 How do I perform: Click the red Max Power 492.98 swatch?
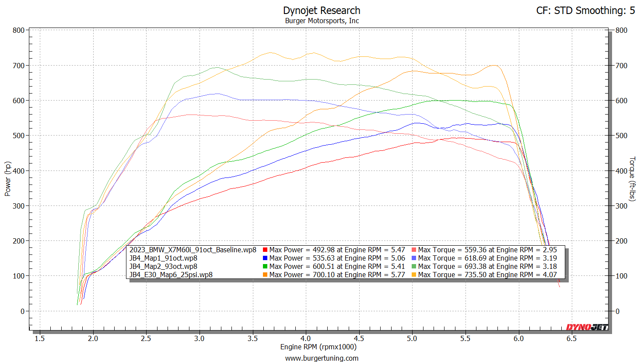tap(265, 250)
